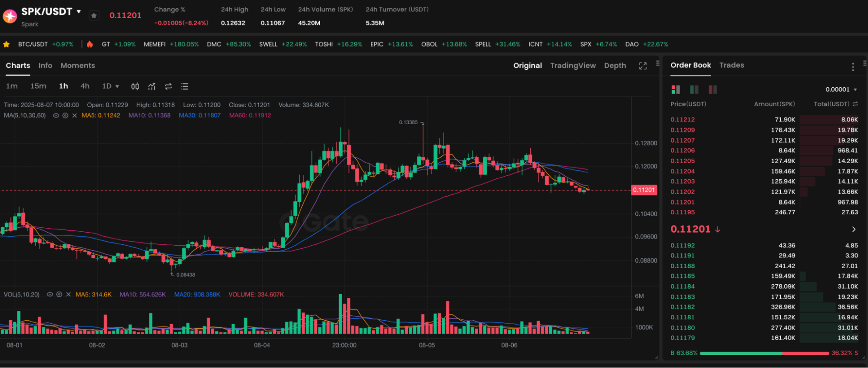Switch to the Order Book tab
Screen dimensions: 868x368
(x=690, y=65)
